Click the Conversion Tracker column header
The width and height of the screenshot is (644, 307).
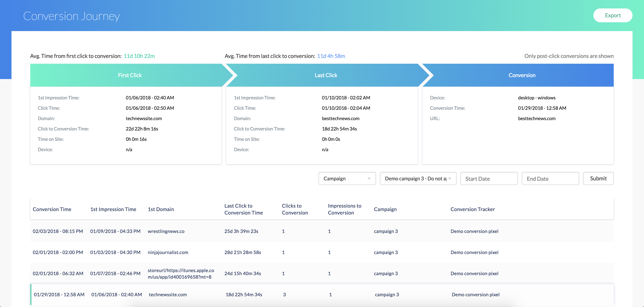[x=472, y=209]
